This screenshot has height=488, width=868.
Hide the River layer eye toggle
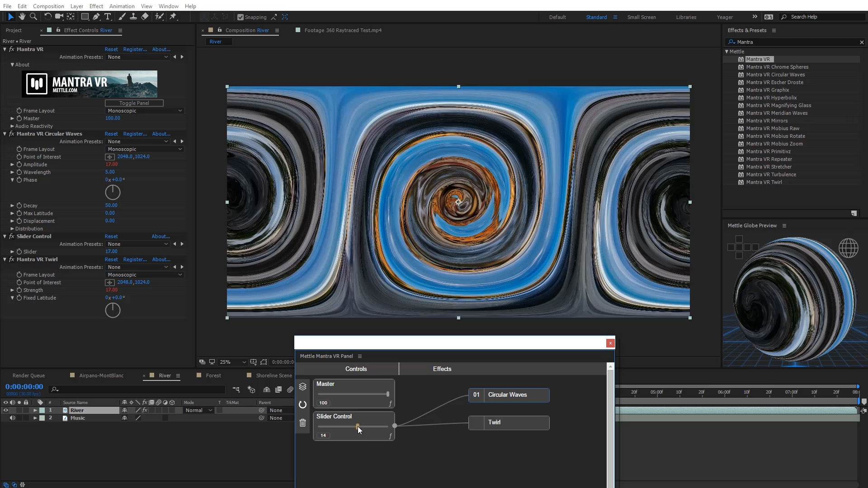[5, 410]
